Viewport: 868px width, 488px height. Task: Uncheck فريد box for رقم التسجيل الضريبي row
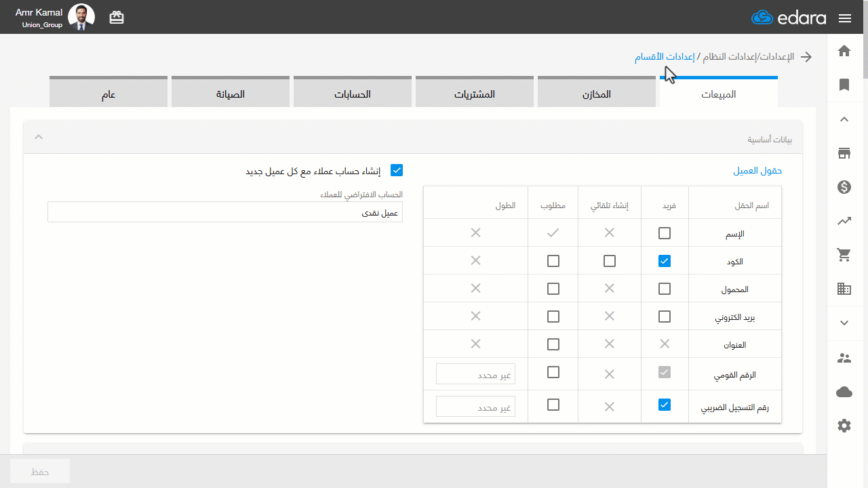coord(665,405)
